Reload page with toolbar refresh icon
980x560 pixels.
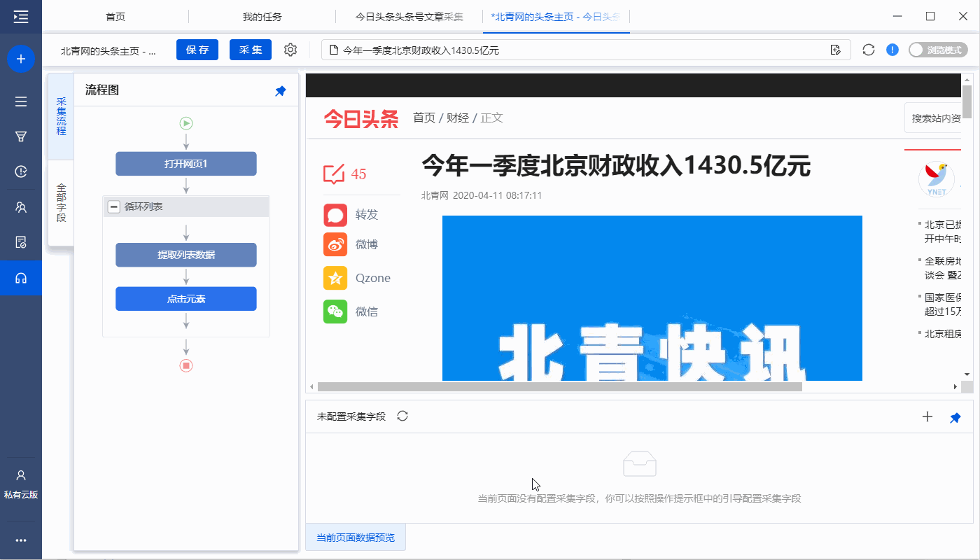[x=869, y=50]
